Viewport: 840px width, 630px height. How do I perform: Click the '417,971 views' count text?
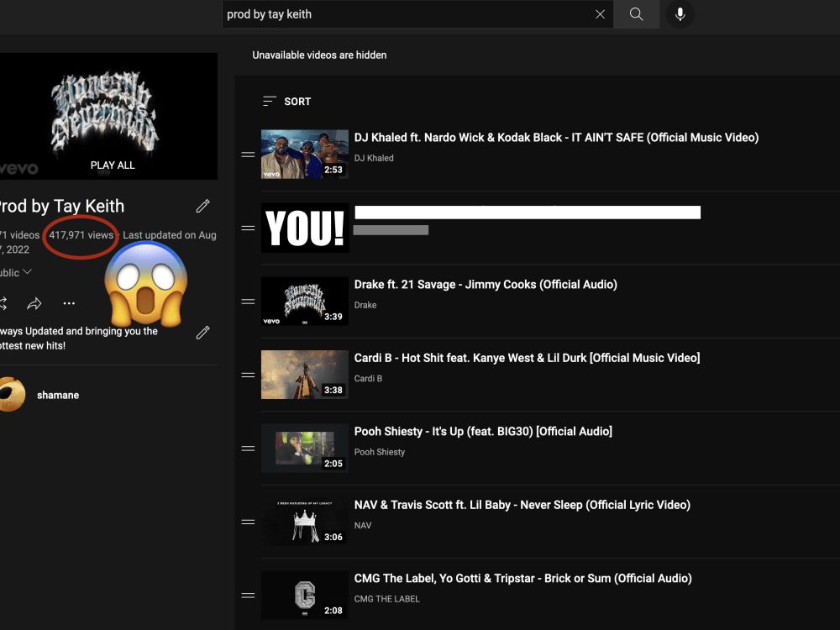pyautogui.click(x=81, y=235)
